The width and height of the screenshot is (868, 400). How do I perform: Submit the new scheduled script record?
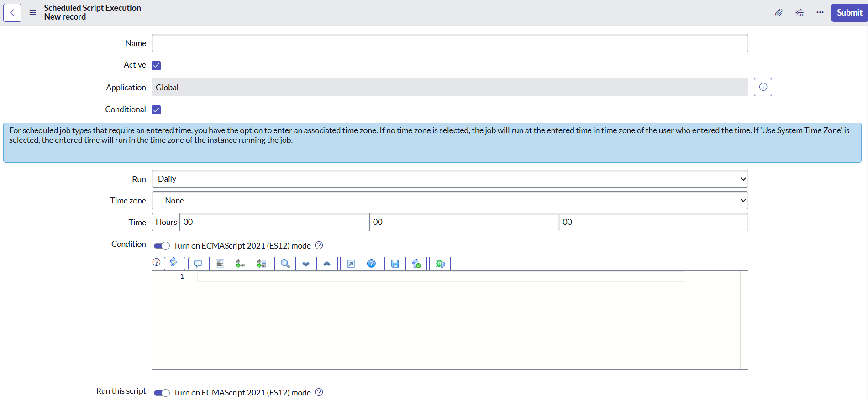click(849, 13)
